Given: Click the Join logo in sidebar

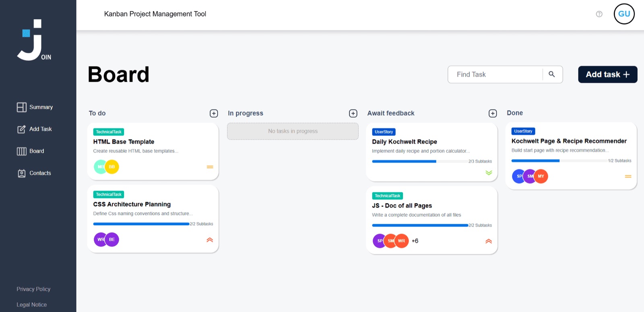Looking at the screenshot, I should [x=34, y=40].
